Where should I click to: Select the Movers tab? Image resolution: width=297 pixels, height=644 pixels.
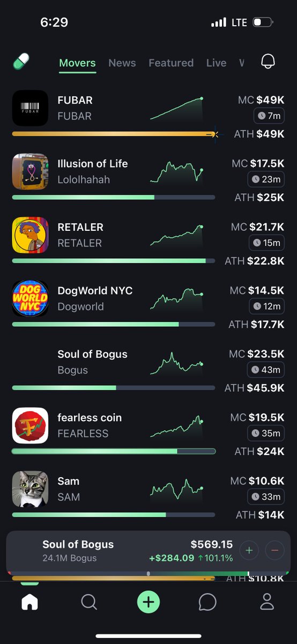pyautogui.click(x=77, y=63)
